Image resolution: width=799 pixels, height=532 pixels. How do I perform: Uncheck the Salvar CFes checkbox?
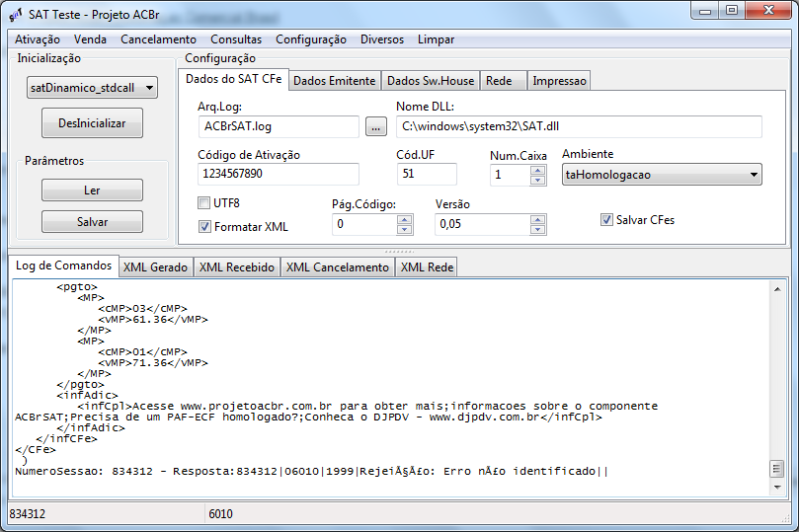[x=606, y=220]
